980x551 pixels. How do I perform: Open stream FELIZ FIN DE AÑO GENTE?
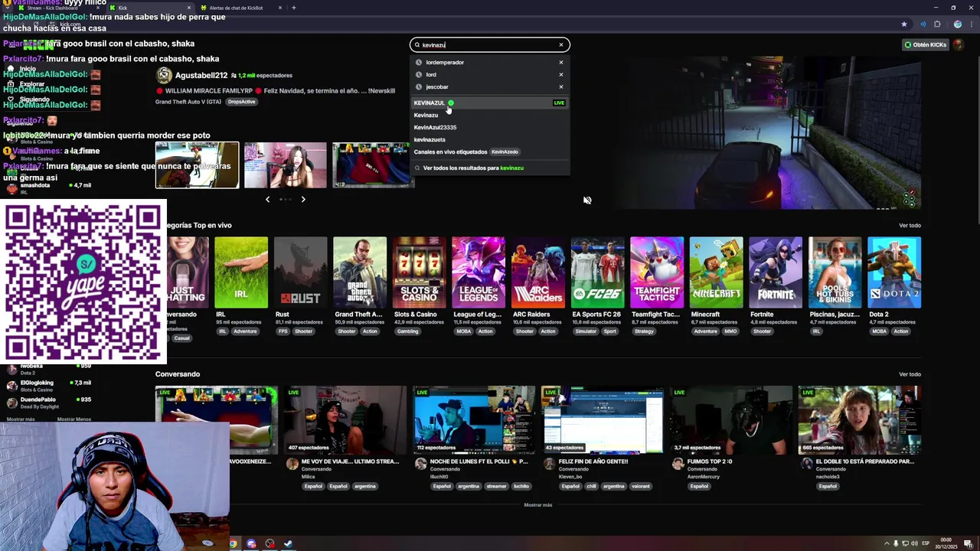[x=603, y=420]
